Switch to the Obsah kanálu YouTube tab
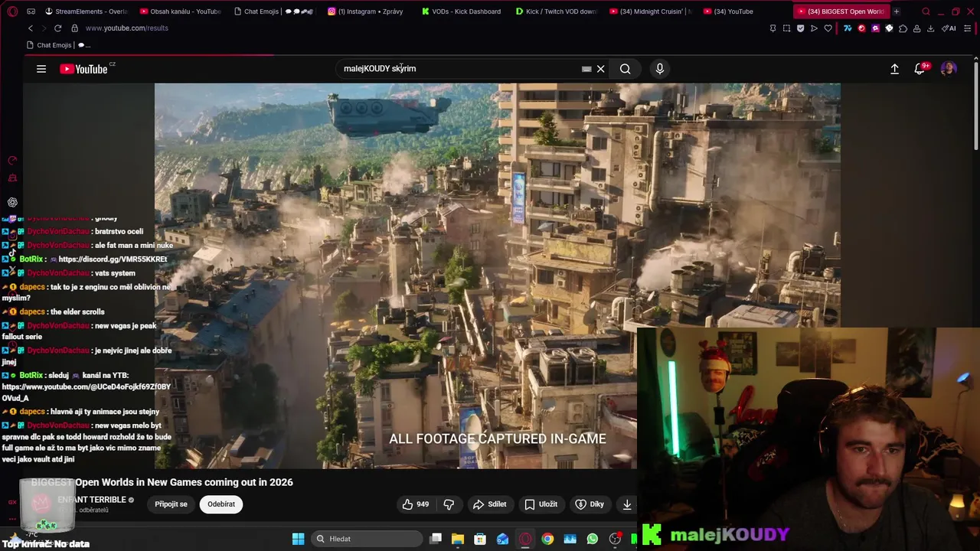This screenshot has width=980, height=551. (181, 11)
